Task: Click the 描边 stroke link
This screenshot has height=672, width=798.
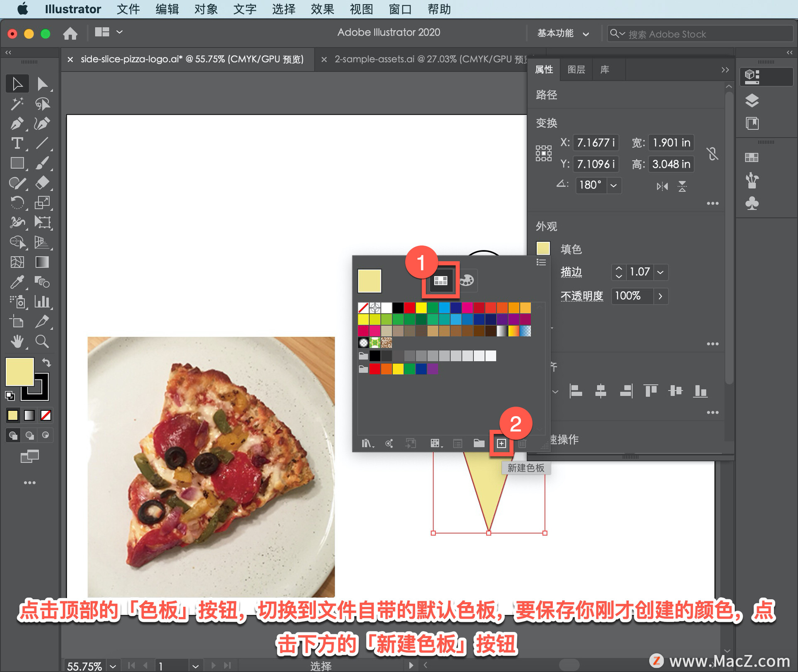Action: tap(571, 272)
